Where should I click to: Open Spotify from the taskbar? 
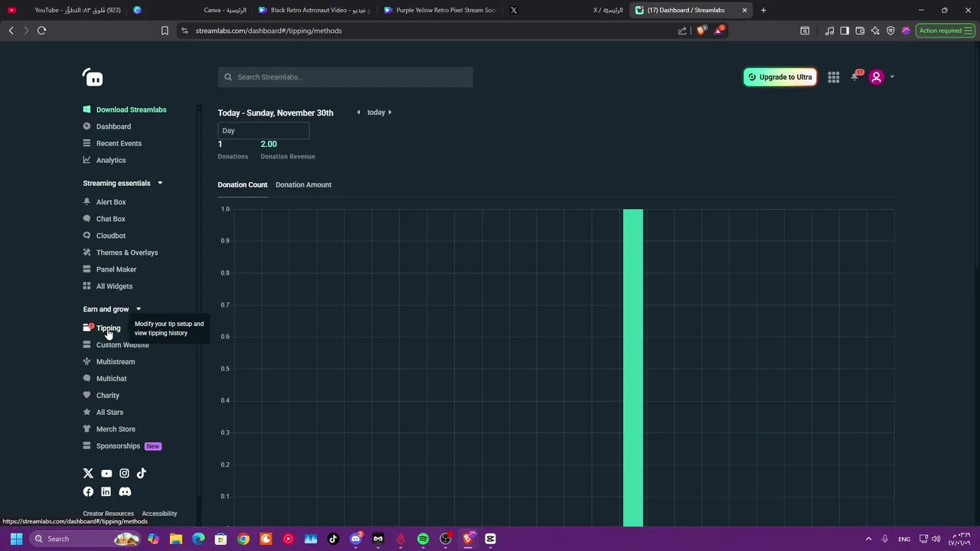click(x=423, y=539)
